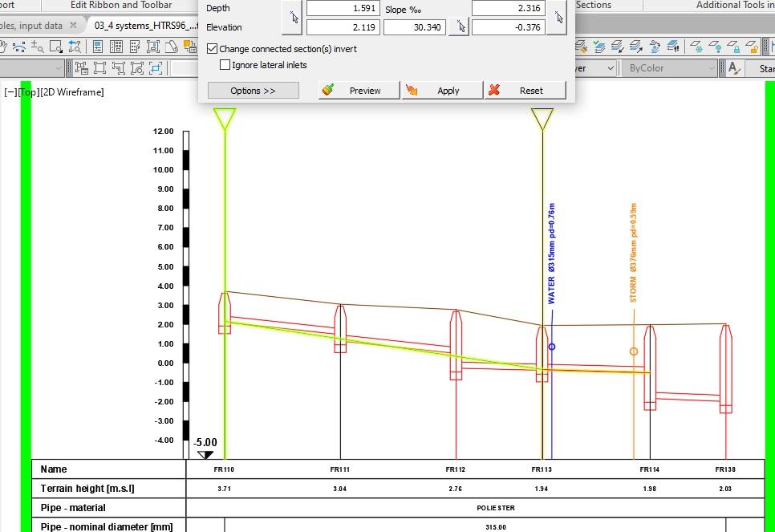The height and width of the screenshot is (532, 775).
Task: Open the Sections ribbon tab
Action: 594,5
